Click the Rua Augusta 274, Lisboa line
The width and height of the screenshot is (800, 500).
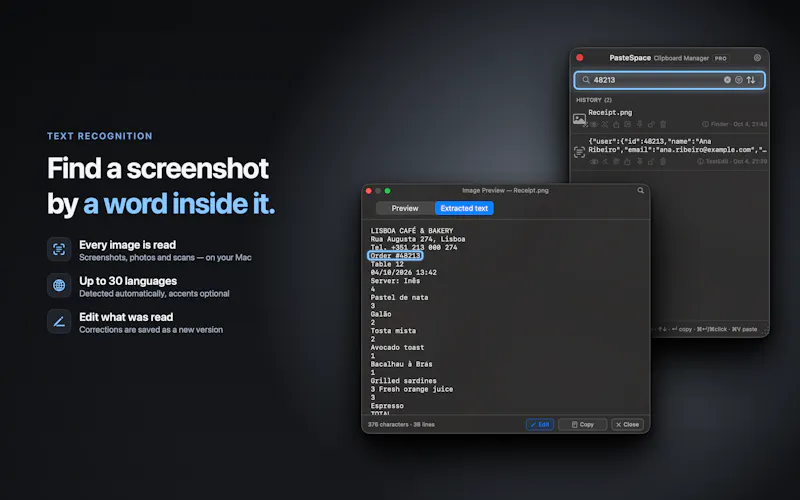(x=418, y=239)
